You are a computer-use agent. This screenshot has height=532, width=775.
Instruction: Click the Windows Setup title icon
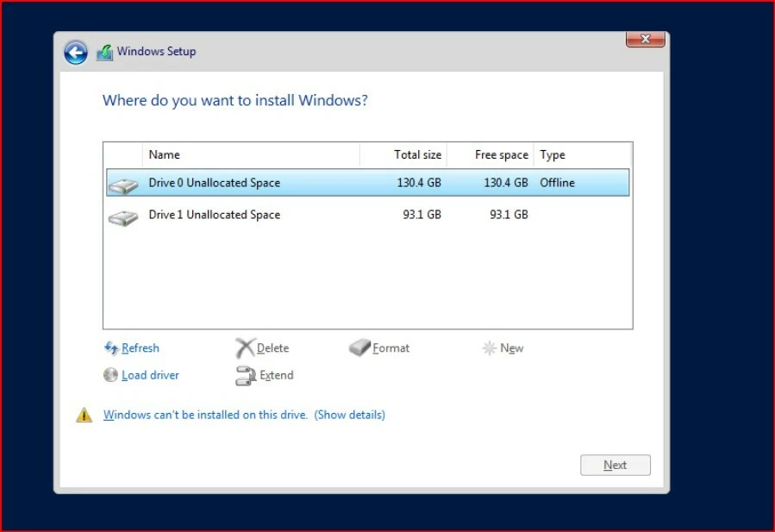105,53
